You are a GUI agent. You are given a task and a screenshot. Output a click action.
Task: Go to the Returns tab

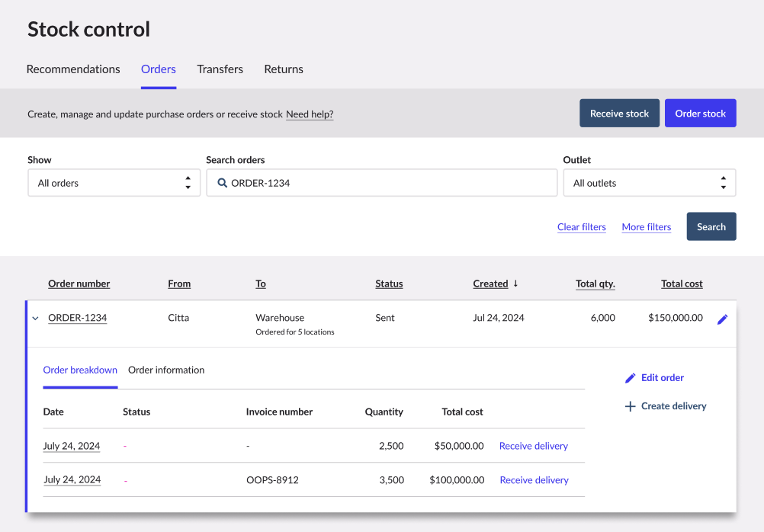click(x=284, y=69)
